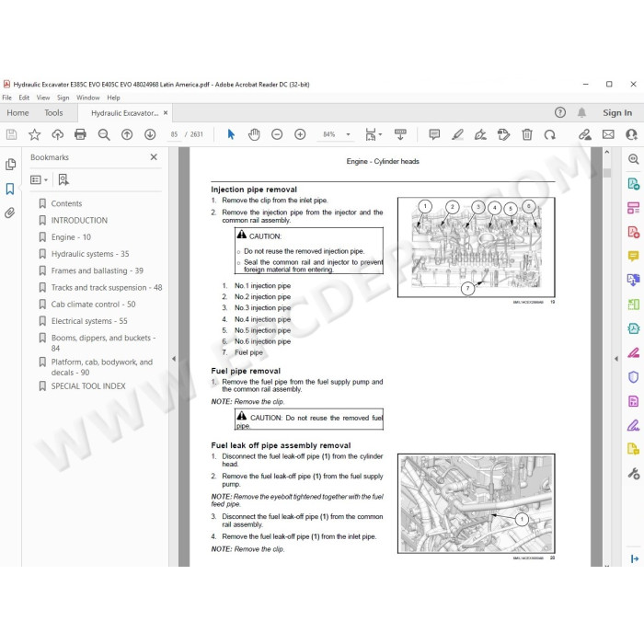Click the read mode keyboard icon
Image resolution: width=644 pixels, height=644 pixels.
pyautogui.click(x=400, y=134)
